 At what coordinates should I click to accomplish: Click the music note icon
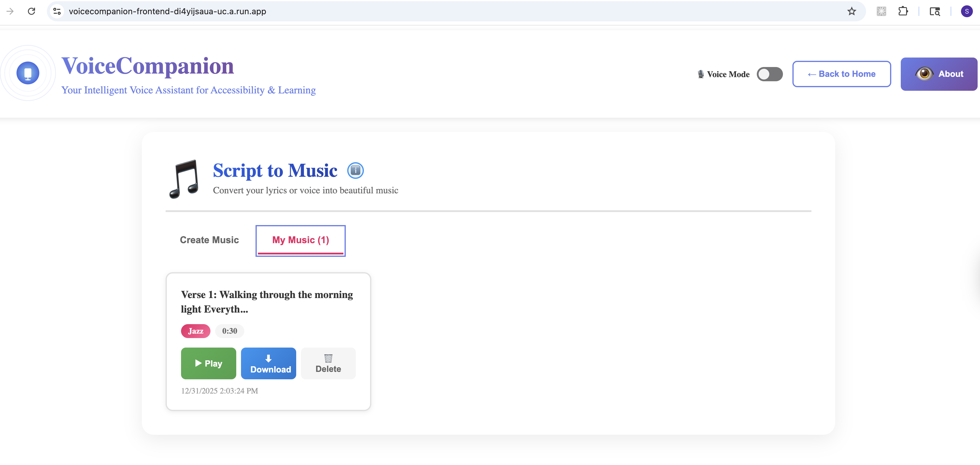(185, 179)
